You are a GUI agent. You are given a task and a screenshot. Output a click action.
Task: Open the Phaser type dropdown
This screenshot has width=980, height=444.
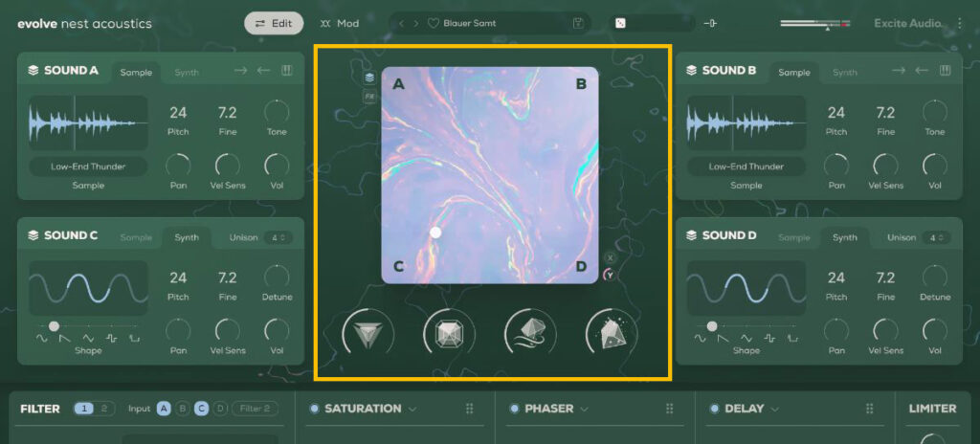click(584, 409)
